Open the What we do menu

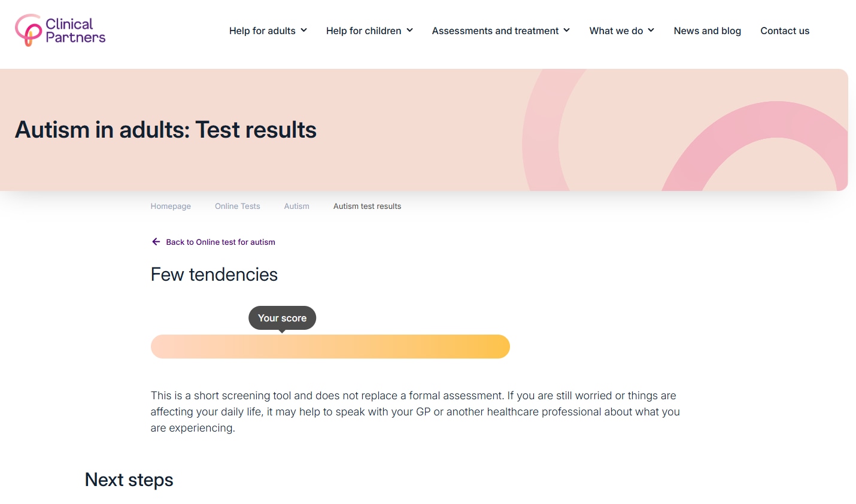point(616,31)
